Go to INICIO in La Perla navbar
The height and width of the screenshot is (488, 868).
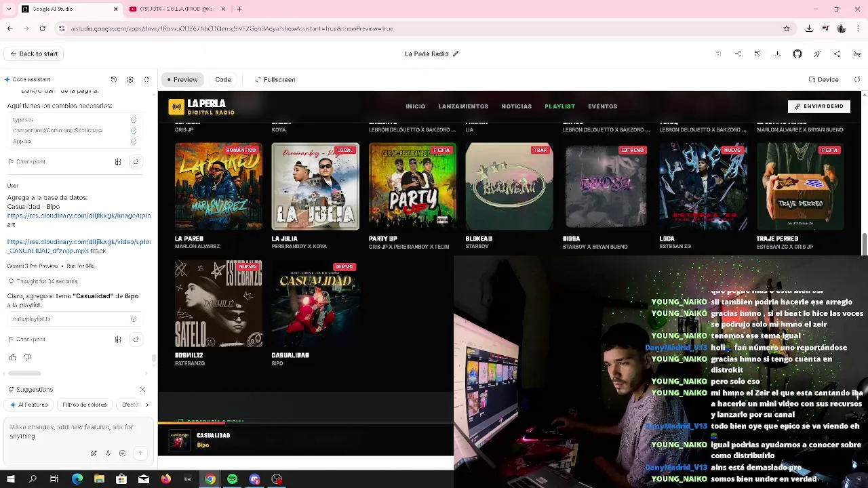[x=416, y=106]
